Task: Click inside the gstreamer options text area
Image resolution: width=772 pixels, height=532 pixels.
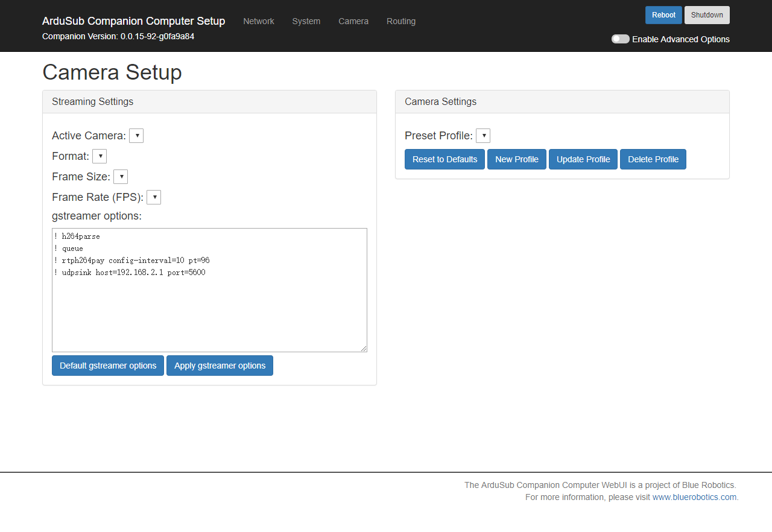Action: (209, 308)
